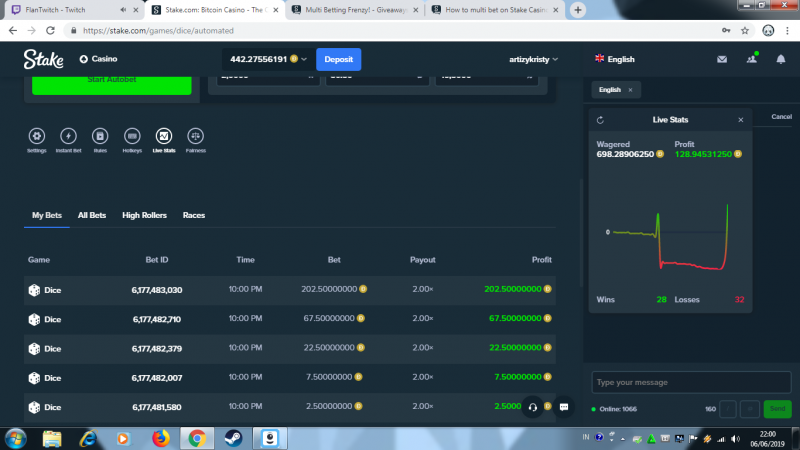This screenshot has height=450, width=800.
Task: Open the Instant Bet icon
Action: [x=68, y=136]
